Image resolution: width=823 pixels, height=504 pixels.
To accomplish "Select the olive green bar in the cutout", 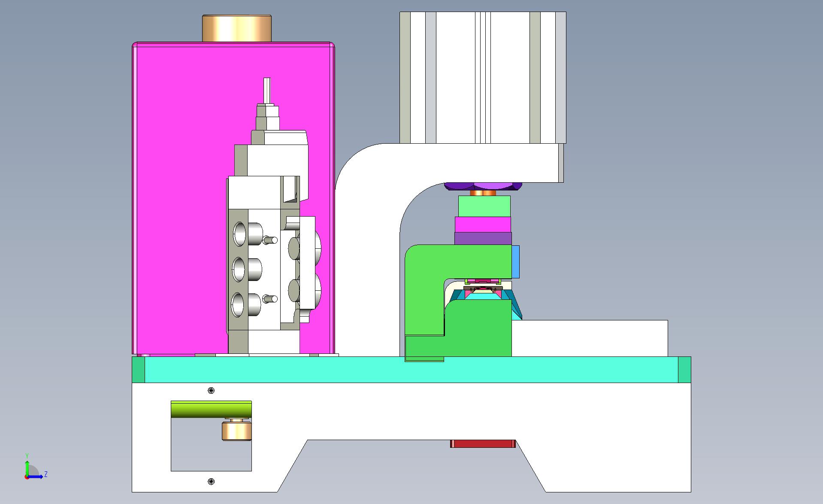I will click(211, 409).
